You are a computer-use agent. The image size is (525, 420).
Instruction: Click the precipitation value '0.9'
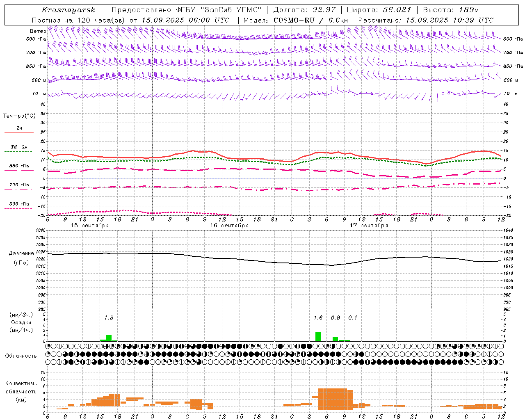pos(336,318)
